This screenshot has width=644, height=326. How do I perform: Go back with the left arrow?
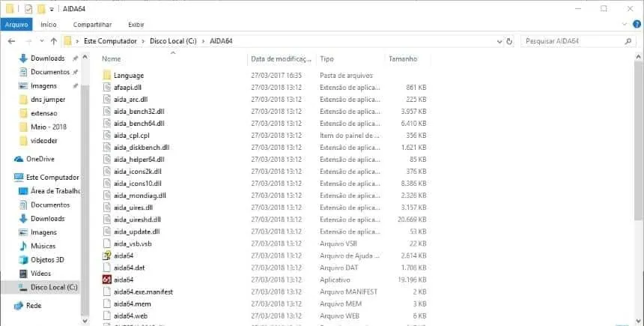11,41
